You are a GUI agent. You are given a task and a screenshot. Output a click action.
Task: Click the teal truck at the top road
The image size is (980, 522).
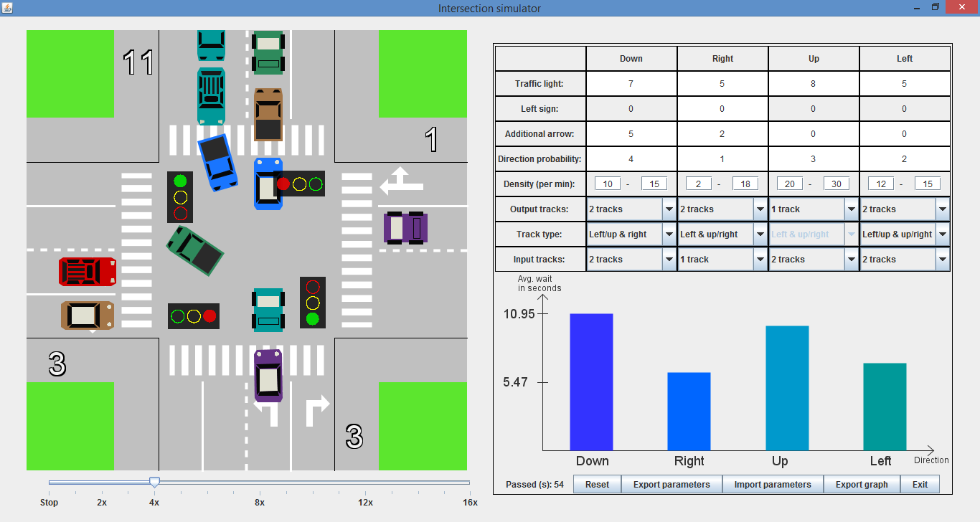coord(211,95)
